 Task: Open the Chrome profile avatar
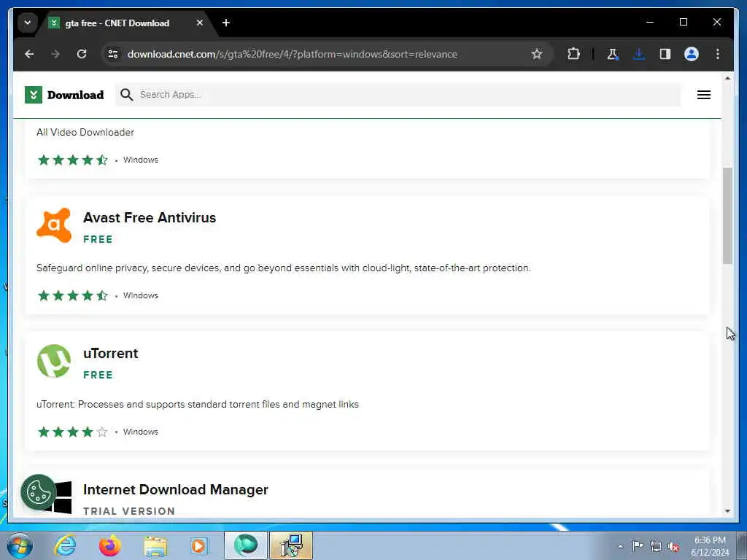tap(692, 54)
